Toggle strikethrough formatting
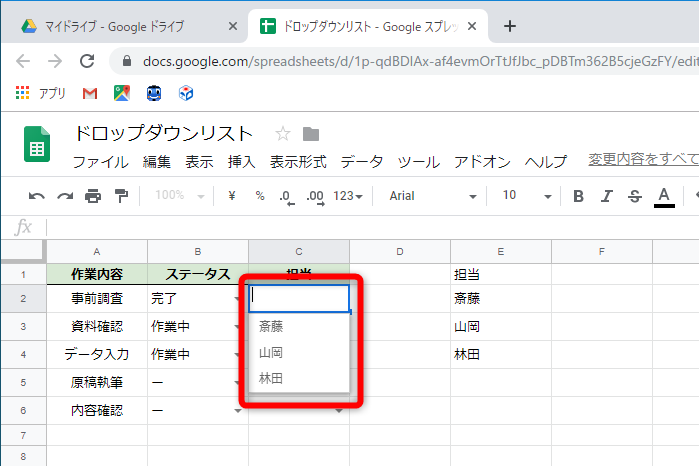This screenshot has height=466, width=699. [x=635, y=196]
